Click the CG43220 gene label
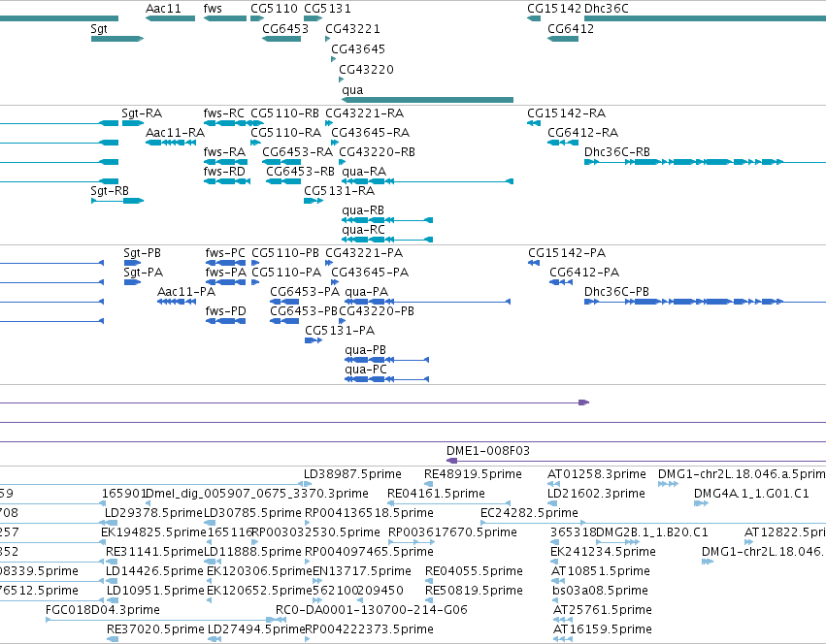Image resolution: width=826 pixels, height=644 pixels. coord(366,70)
